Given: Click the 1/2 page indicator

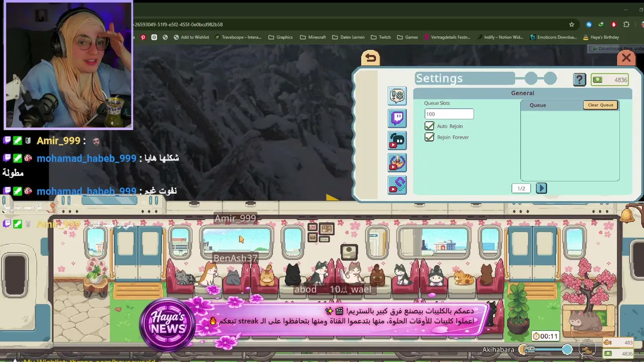Looking at the screenshot, I should coord(521,189).
